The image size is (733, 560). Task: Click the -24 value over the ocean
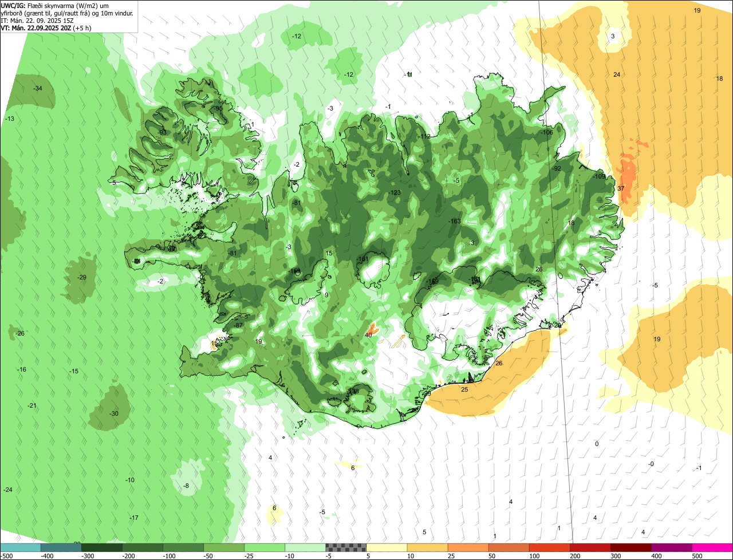point(8,490)
